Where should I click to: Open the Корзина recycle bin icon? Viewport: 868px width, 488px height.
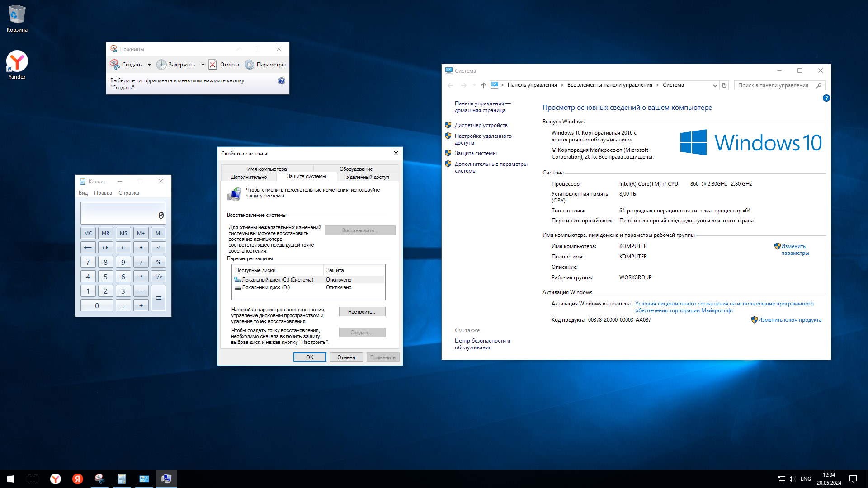point(17,14)
